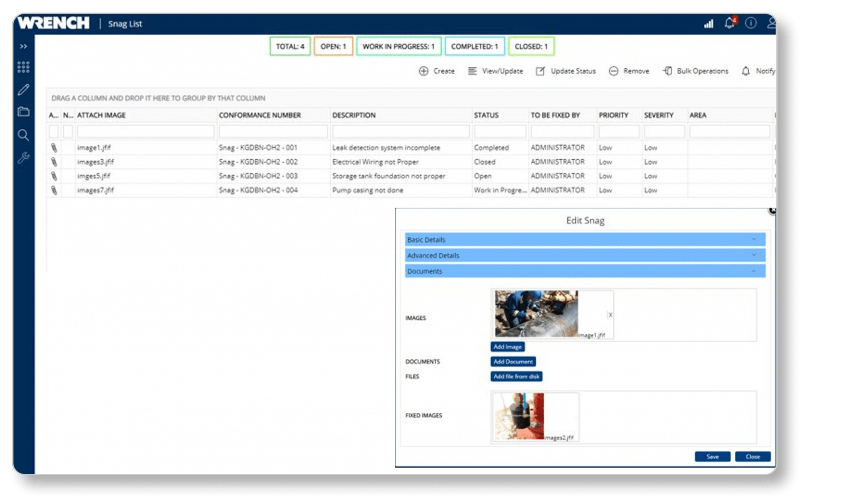
Task: Click Add file from disk button
Action: click(x=516, y=377)
